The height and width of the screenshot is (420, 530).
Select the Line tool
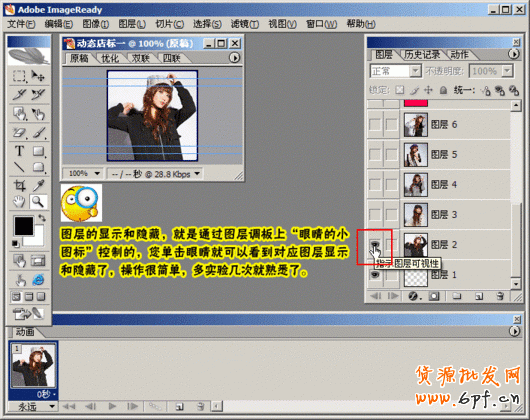click(x=19, y=167)
